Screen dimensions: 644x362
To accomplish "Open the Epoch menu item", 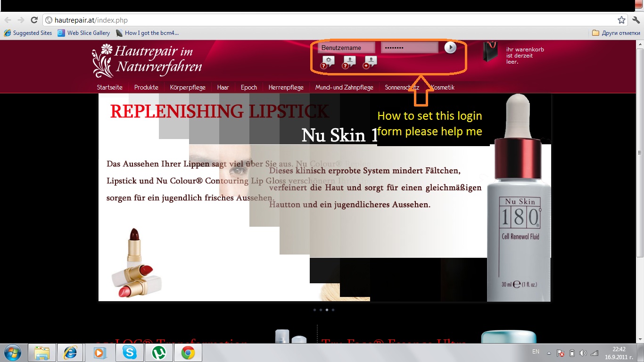I will [x=249, y=87].
